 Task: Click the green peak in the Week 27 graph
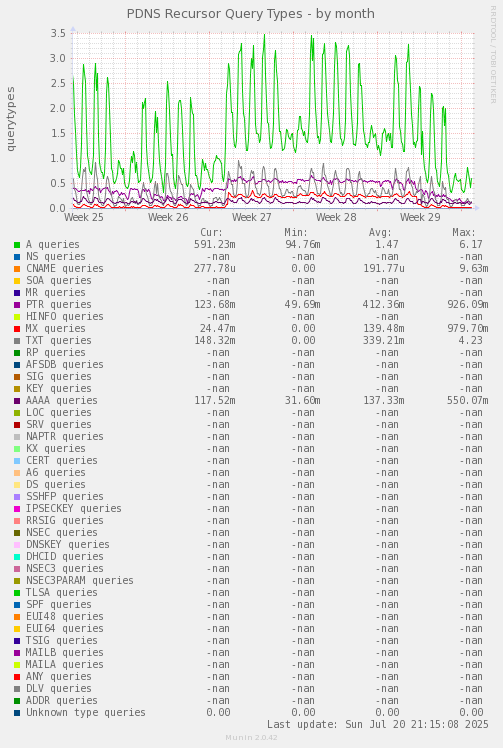(x=264, y=36)
